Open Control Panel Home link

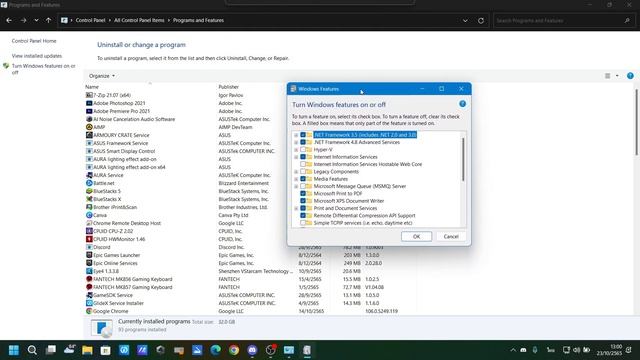[34, 41]
